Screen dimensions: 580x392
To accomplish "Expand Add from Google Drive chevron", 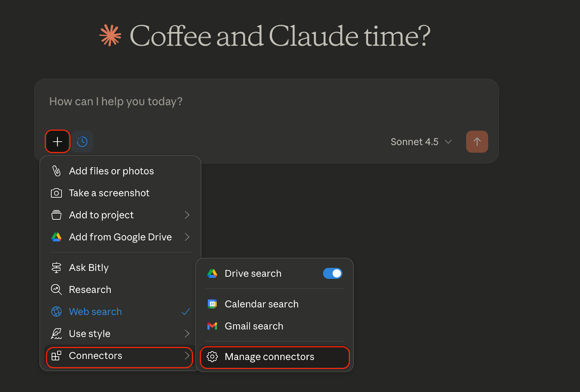I will (187, 237).
